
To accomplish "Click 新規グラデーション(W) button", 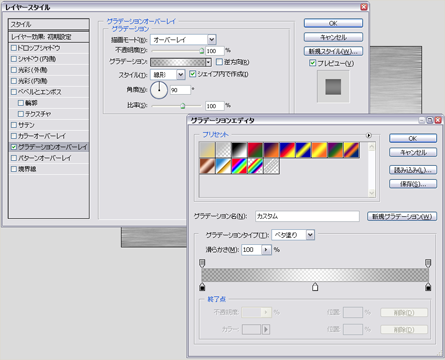I will [402, 216].
